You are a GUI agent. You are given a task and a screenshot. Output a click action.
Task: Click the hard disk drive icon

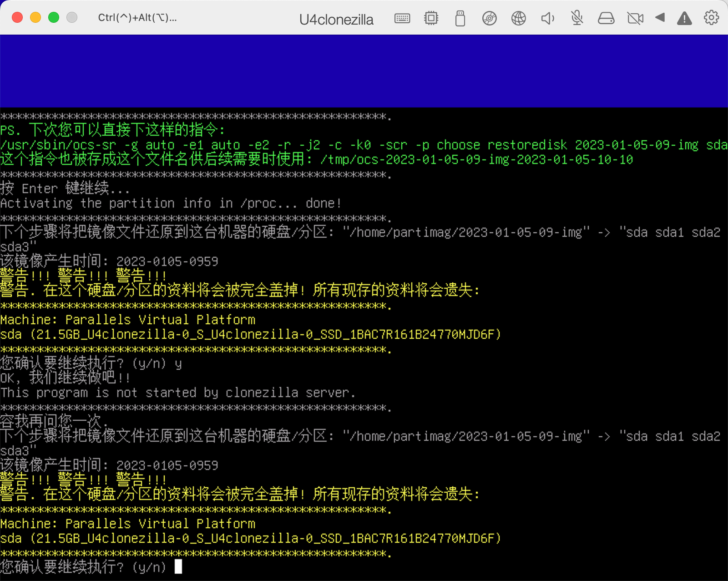606,18
